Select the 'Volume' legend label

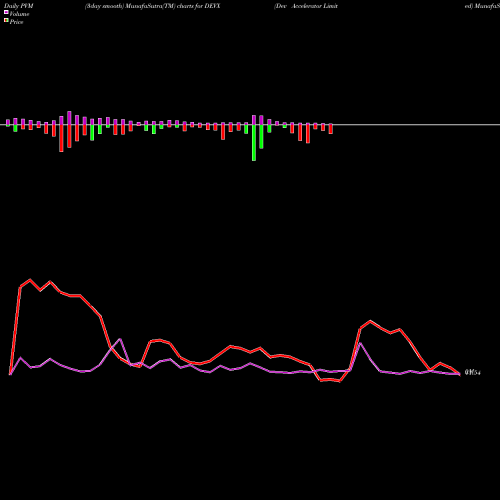[19, 14]
